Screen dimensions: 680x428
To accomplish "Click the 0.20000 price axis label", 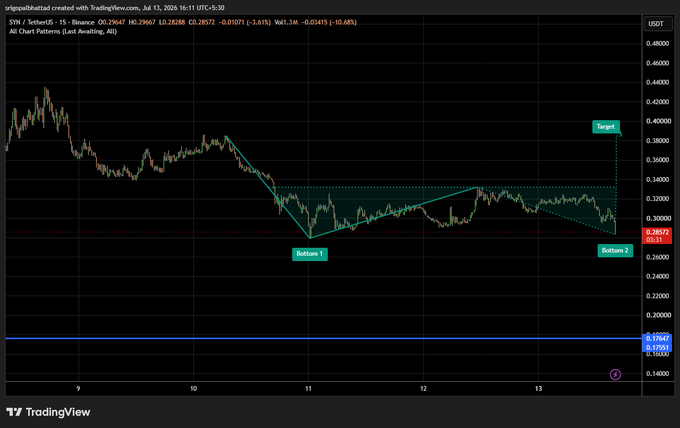I will point(657,315).
